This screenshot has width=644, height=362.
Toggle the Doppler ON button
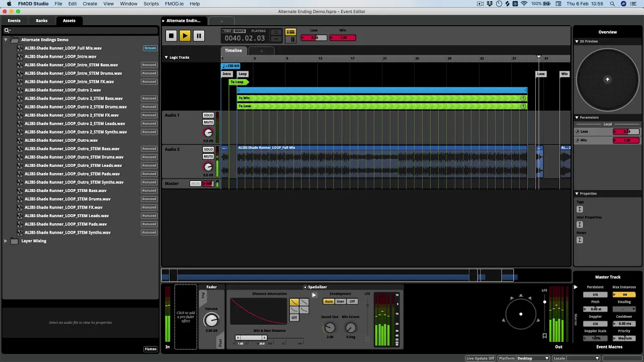[x=595, y=324]
